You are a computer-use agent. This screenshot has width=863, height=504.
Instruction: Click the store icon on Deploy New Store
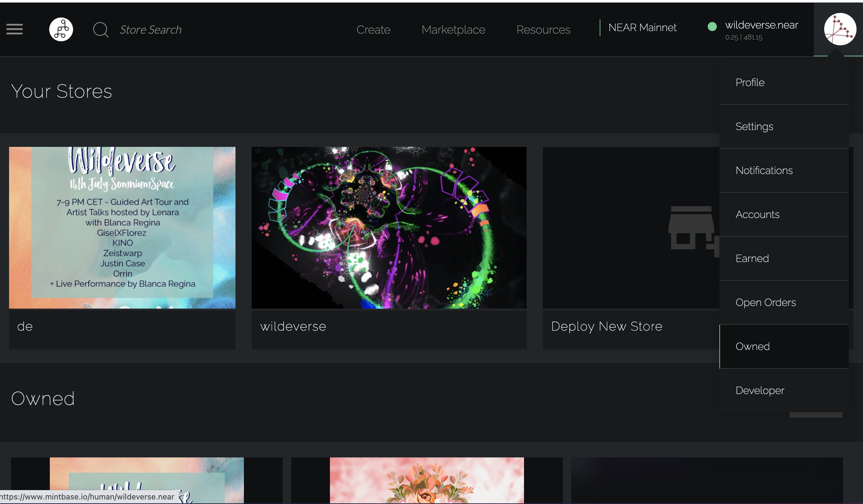pos(694,232)
